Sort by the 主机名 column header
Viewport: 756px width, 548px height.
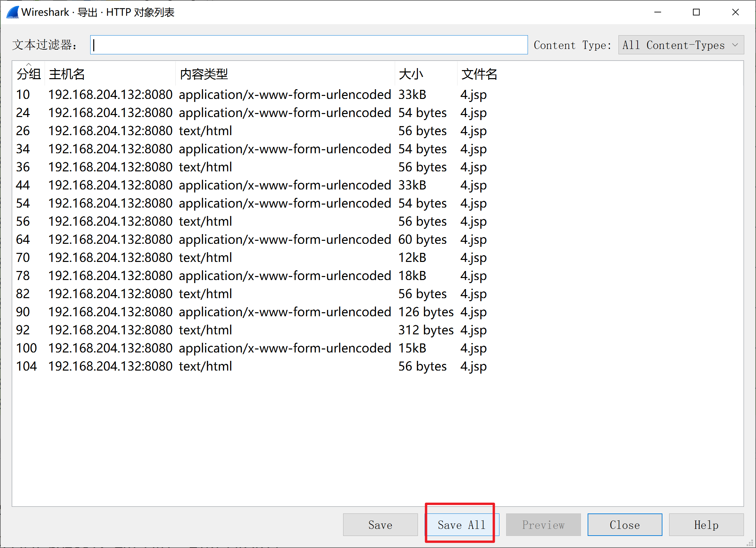67,74
